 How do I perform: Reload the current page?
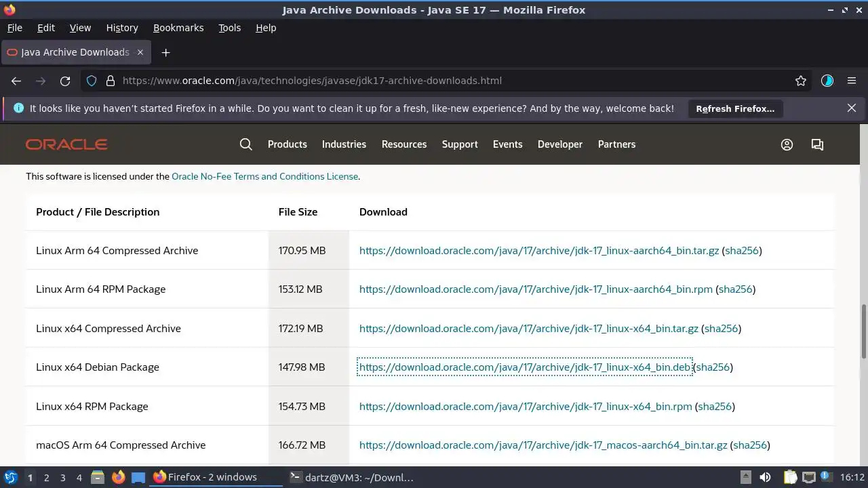point(65,81)
